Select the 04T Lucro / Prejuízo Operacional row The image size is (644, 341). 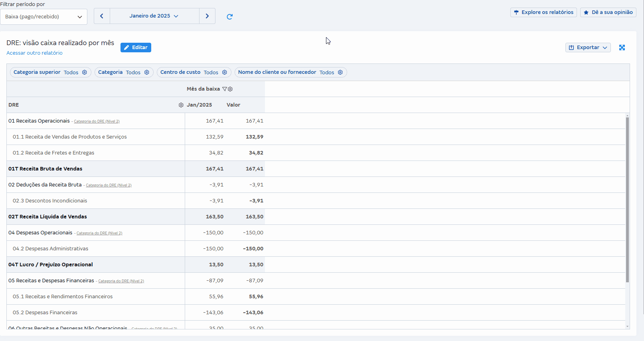click(x=51, y=265)
